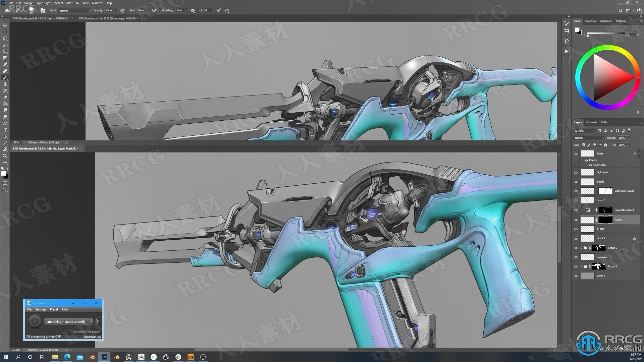Expand the Group 2 layer folder
Image resolution: width=644 pixels, height=362 pixels.
coord(581,248)
